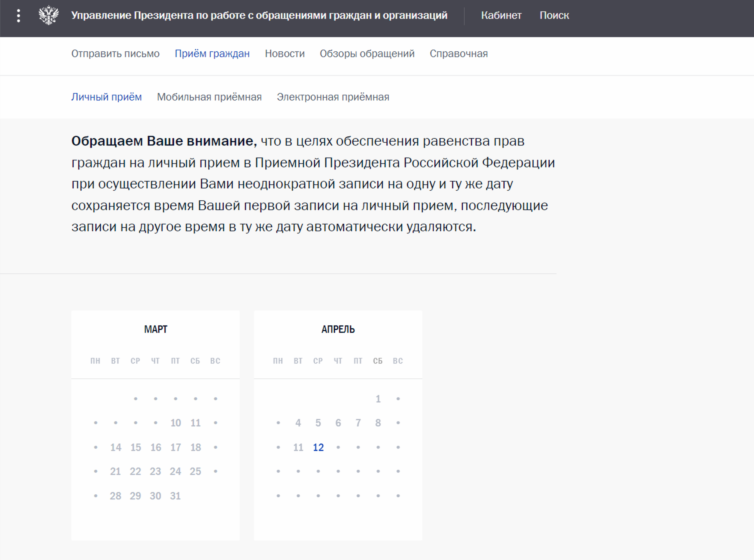Viewport: 754px width, 560px height.
Task: Click date 28 in Март calendar
Action: click(116, 496)
